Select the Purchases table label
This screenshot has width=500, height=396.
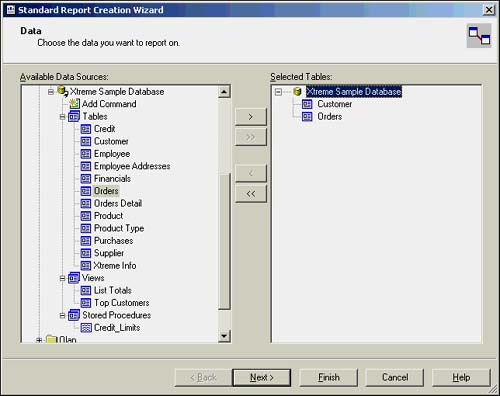[x=113, y=241]
